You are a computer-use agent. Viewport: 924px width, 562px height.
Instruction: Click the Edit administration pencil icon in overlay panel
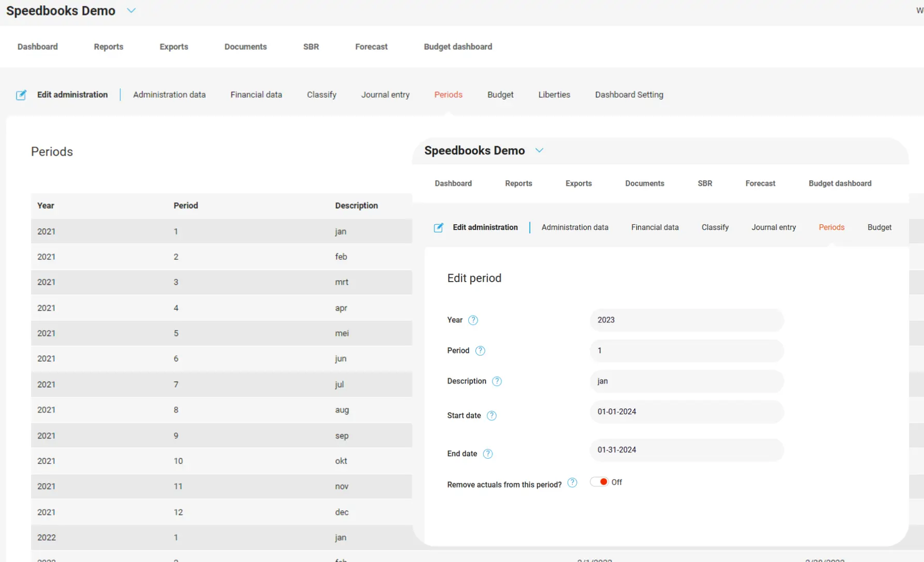(x=438, y=228)
